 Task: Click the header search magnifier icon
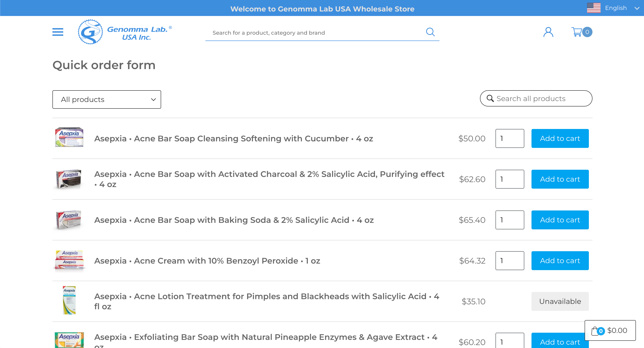(430, 32)
